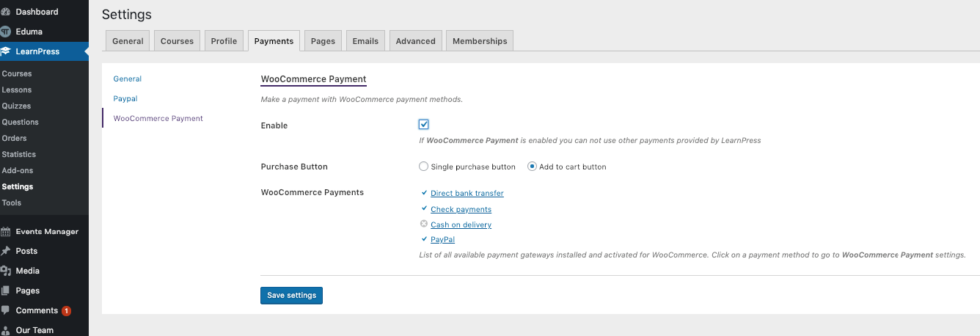This screenshot has height=336, width=980.
Task: Click the Comments bubble icon
Action: tap(6, 310)
